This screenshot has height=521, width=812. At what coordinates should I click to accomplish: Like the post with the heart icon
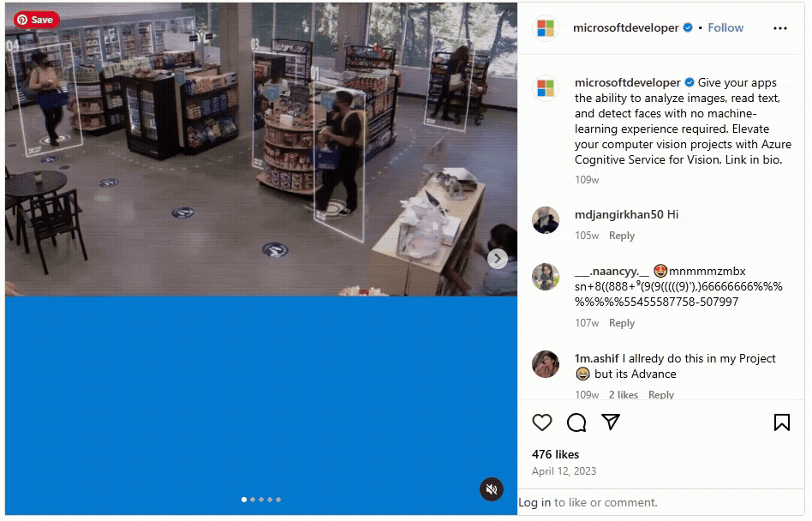(x=541, y=422)
